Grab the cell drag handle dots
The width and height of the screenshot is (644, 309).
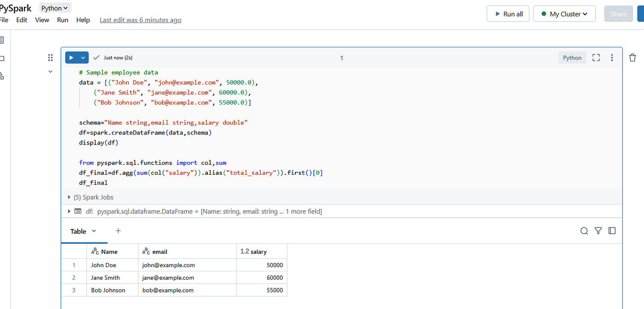click(51, 57)
